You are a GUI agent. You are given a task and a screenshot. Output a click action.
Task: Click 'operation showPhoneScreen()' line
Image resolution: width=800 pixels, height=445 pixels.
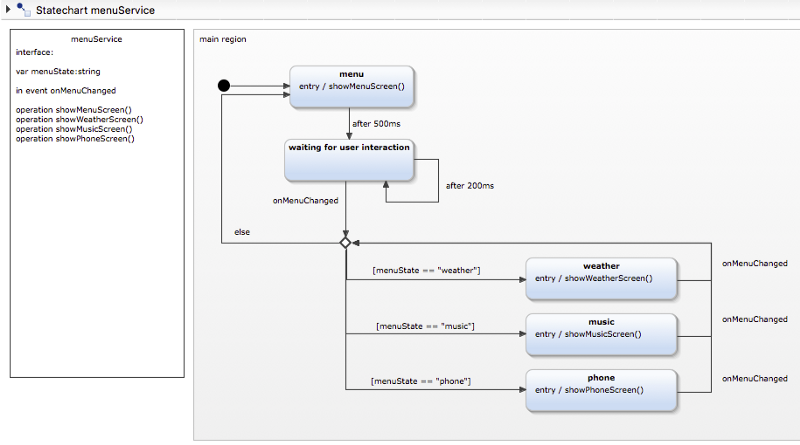point(75,139)
